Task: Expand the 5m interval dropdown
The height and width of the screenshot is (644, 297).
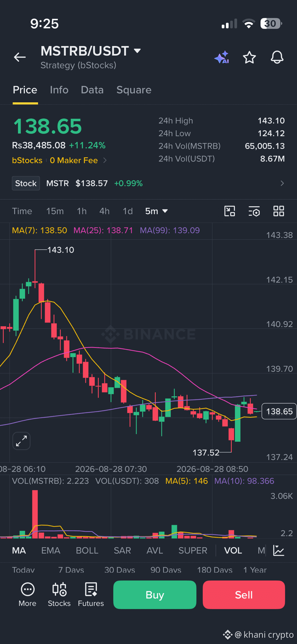Action: click(x=156, y=211)
